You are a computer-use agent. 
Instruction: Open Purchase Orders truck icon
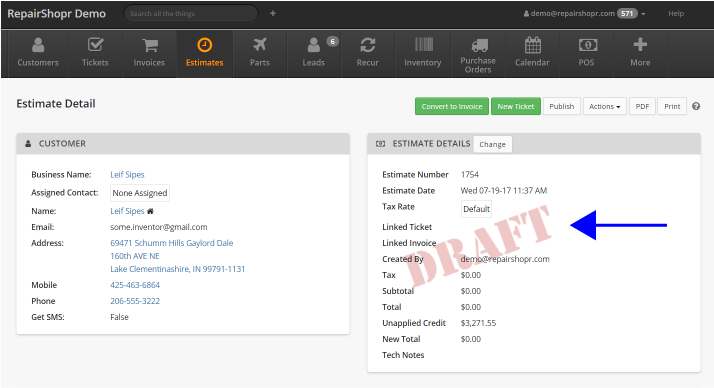(x=479, y=45)
